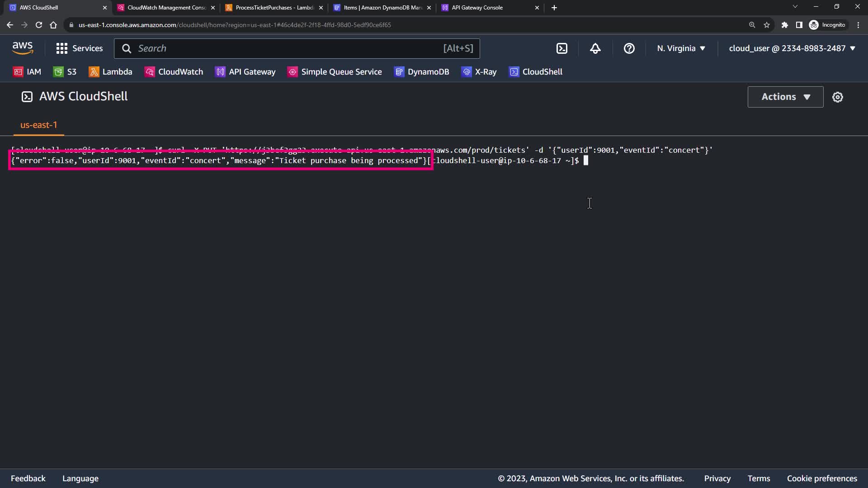
Task: Open the notifications bell icon
Action: (x=595, y=48)
